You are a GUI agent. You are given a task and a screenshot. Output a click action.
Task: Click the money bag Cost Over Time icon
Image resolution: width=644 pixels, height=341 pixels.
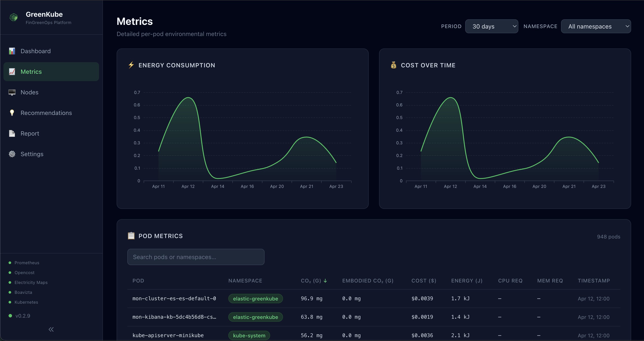pyautogui.click(x=394, y=65)
